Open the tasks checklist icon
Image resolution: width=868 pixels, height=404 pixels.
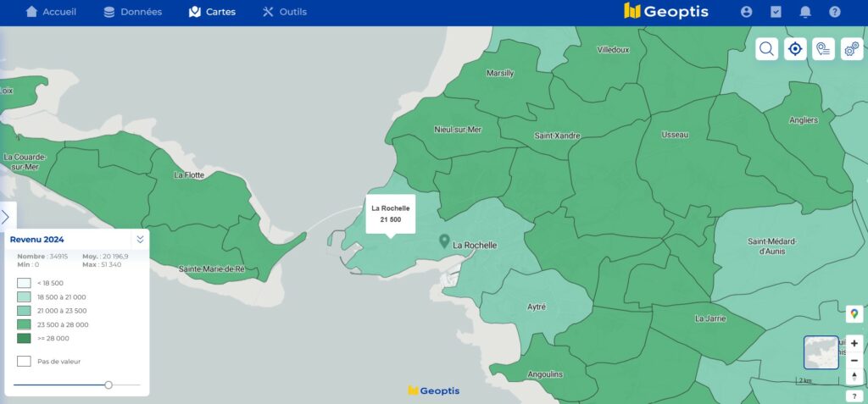pyautogui.click(x=776, y=12)
